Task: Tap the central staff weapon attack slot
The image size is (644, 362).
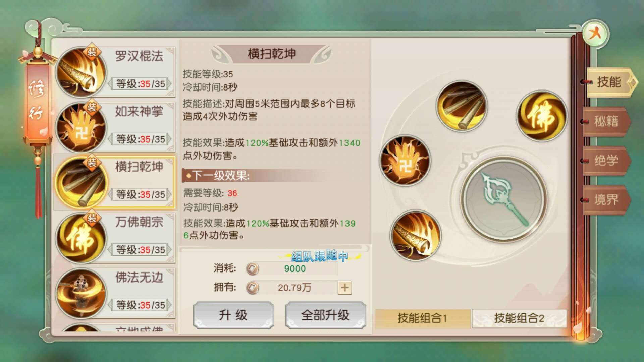Action: (504, 199)
